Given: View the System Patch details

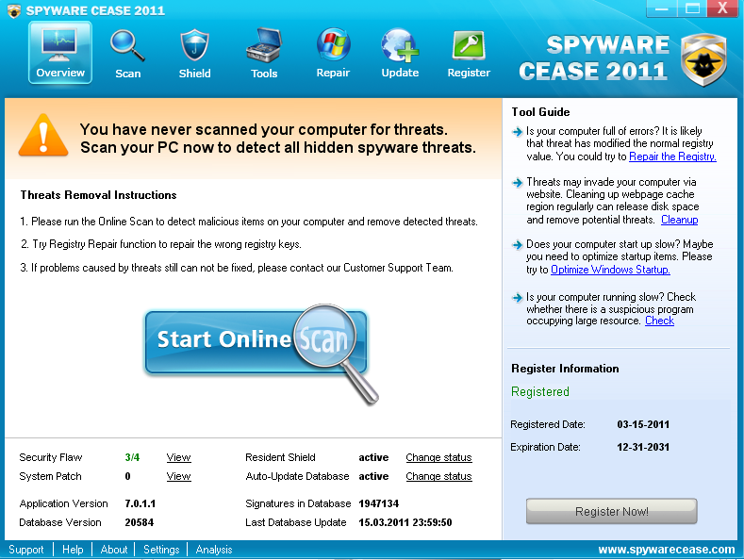Looking at the screenshot, I should pos(178,476).
